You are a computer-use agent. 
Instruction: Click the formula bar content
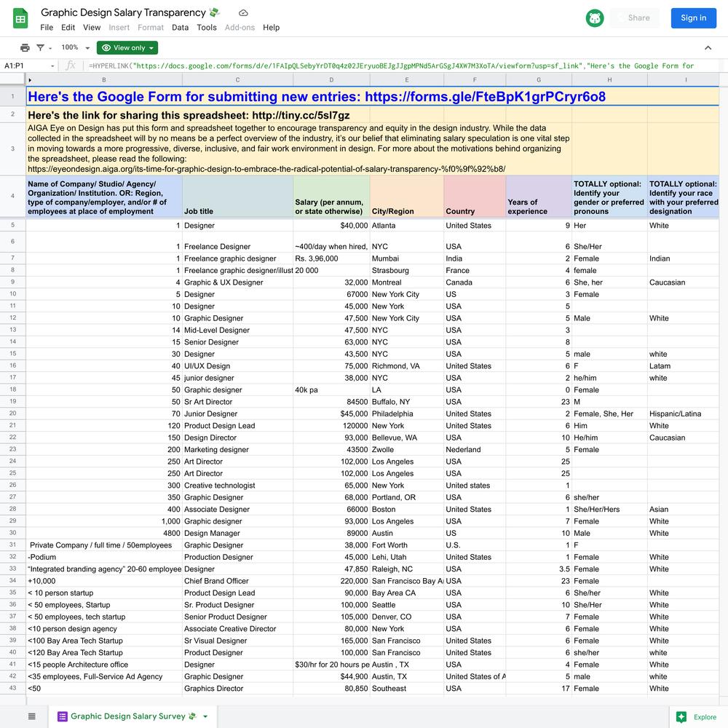pos(393,66)
